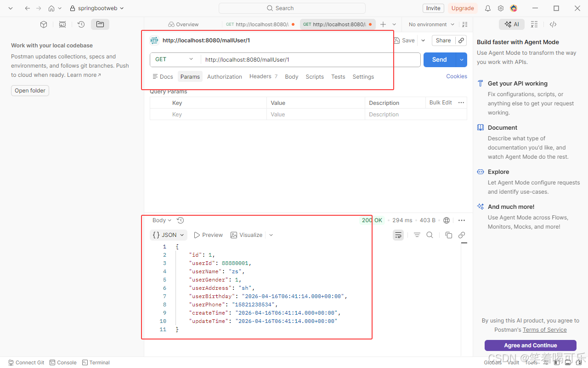The image size is (588, 368).
Task: Switch to the Overview tab
Action: 183,24
